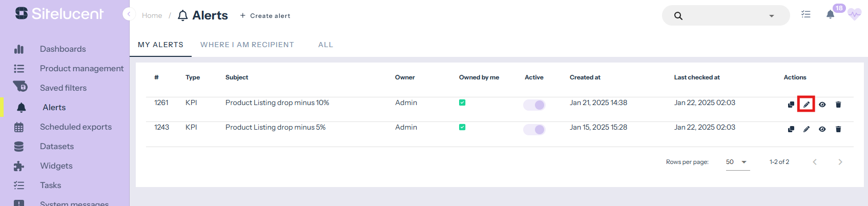Collapse the left sidebar with chevron

(x=129, y=14)
